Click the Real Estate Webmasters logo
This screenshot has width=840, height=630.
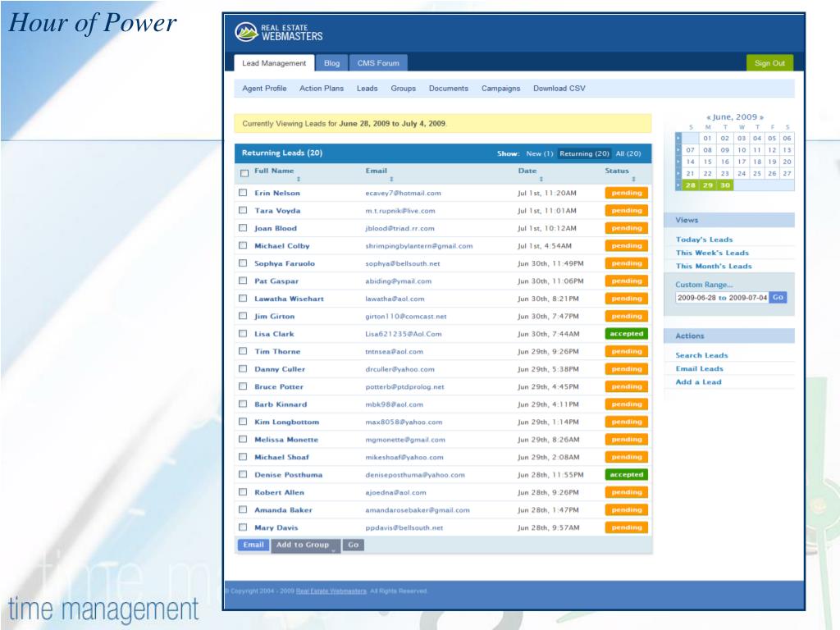point(279,32)
